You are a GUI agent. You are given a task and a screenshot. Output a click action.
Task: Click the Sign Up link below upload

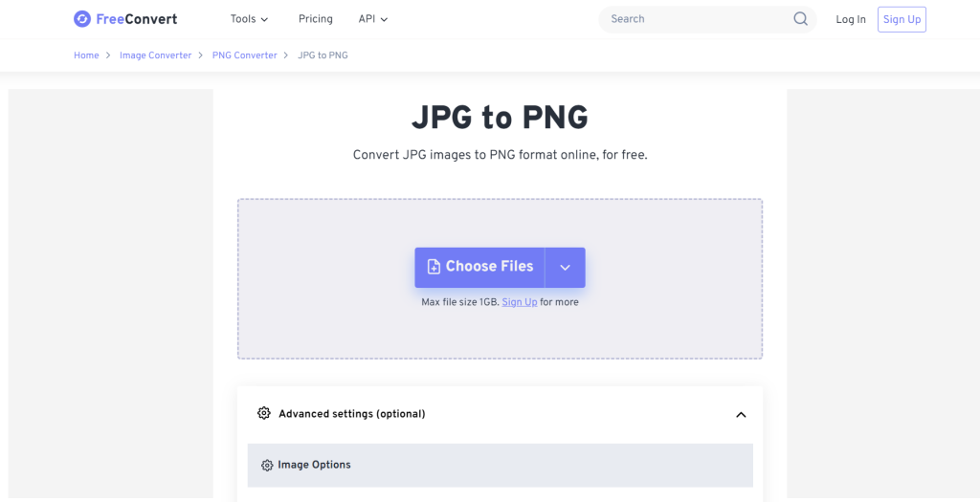(x=519, y=302)
